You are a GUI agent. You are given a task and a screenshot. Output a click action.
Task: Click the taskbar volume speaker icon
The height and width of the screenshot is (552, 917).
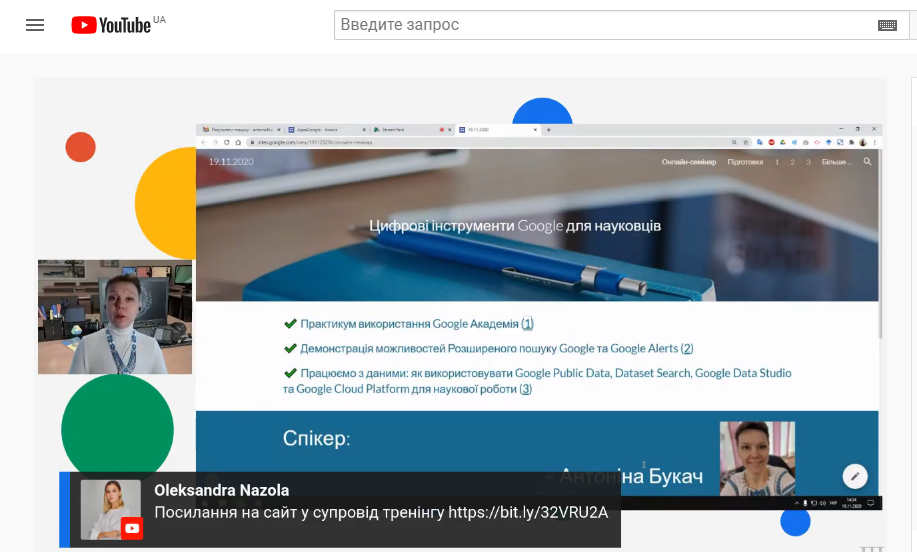tap(823, 503)
